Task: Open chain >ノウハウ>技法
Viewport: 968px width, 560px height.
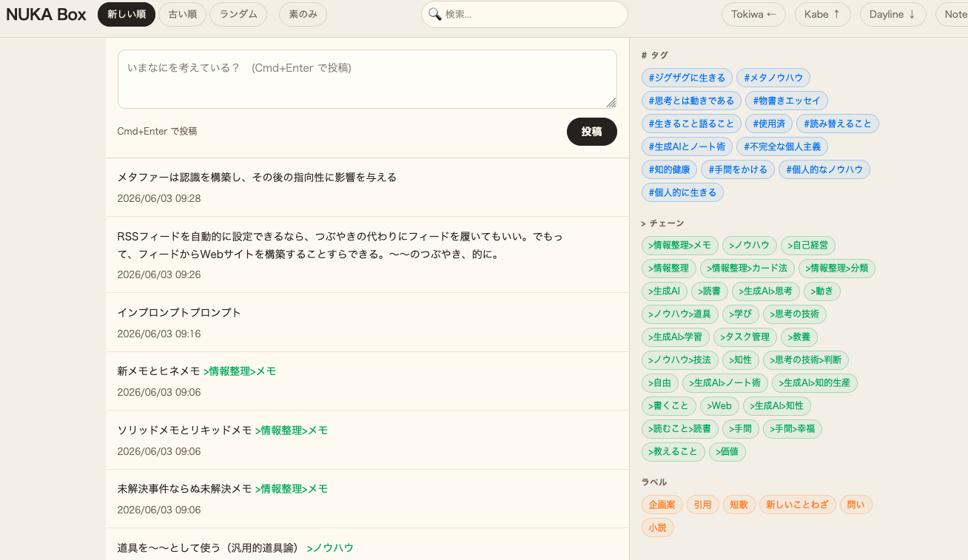Action: (679, 360)
